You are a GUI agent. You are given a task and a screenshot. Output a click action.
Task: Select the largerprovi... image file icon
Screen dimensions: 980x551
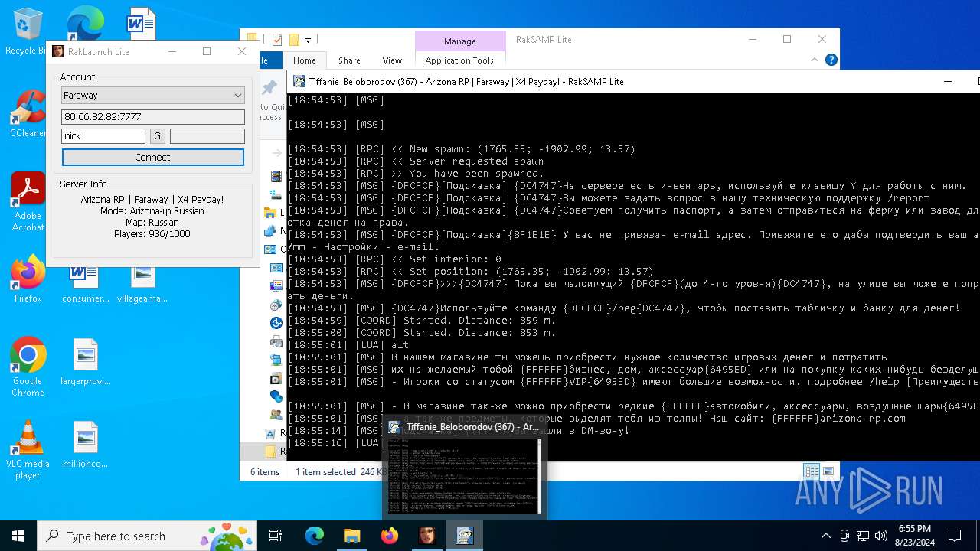85,363
